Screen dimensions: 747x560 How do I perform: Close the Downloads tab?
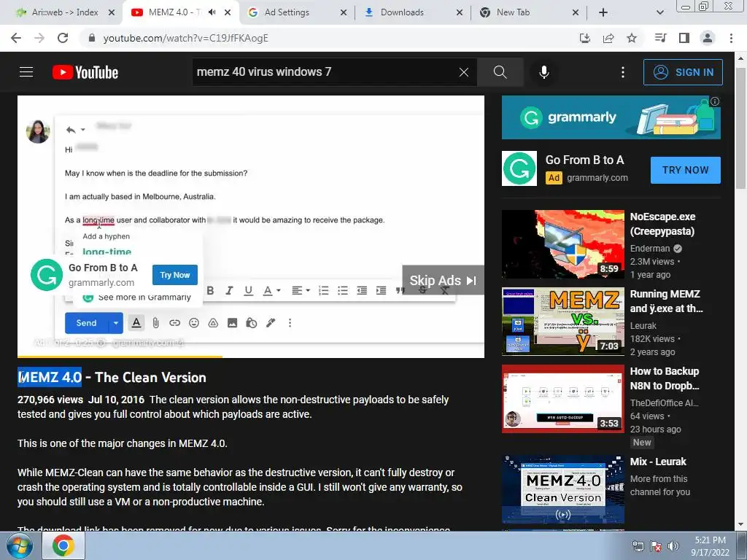coord(460,12)
